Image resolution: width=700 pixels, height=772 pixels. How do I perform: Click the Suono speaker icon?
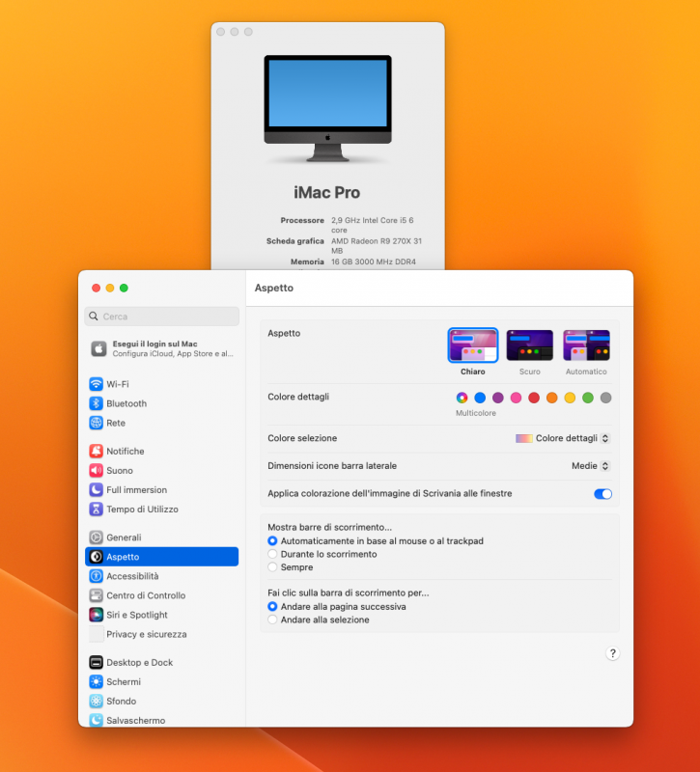pyautogui.click(x=96, y=471)
